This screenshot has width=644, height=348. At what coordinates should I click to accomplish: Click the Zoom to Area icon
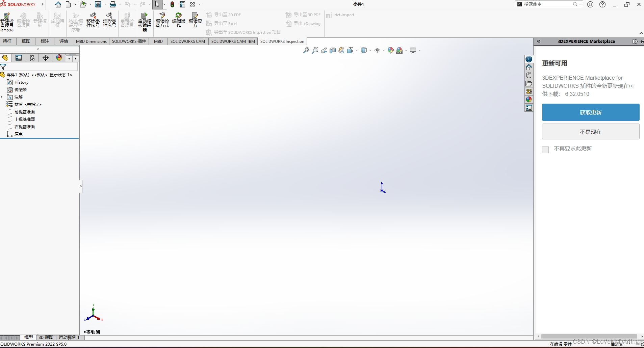point(315,50)
